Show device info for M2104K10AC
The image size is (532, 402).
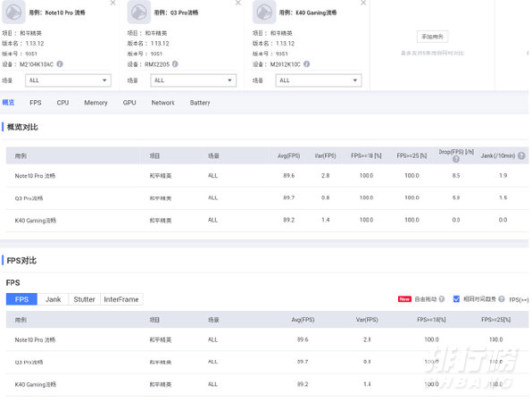60,63
